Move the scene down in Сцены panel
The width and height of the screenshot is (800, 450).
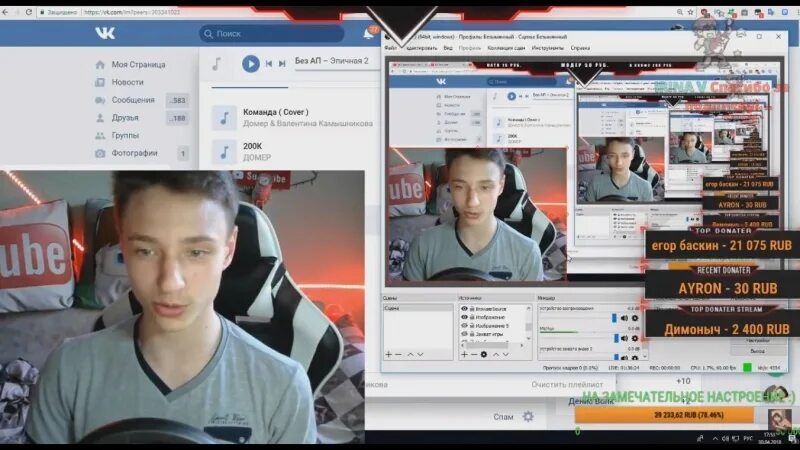(420, 354)
